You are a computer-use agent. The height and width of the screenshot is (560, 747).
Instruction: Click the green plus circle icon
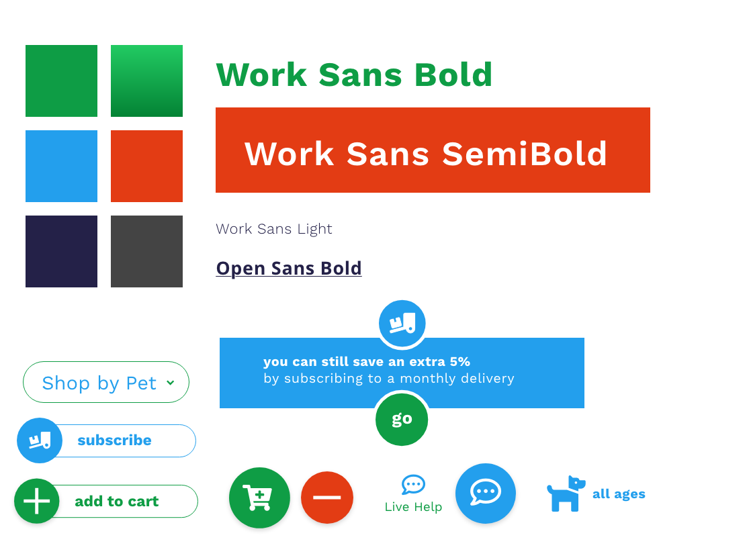pos(37,501)
